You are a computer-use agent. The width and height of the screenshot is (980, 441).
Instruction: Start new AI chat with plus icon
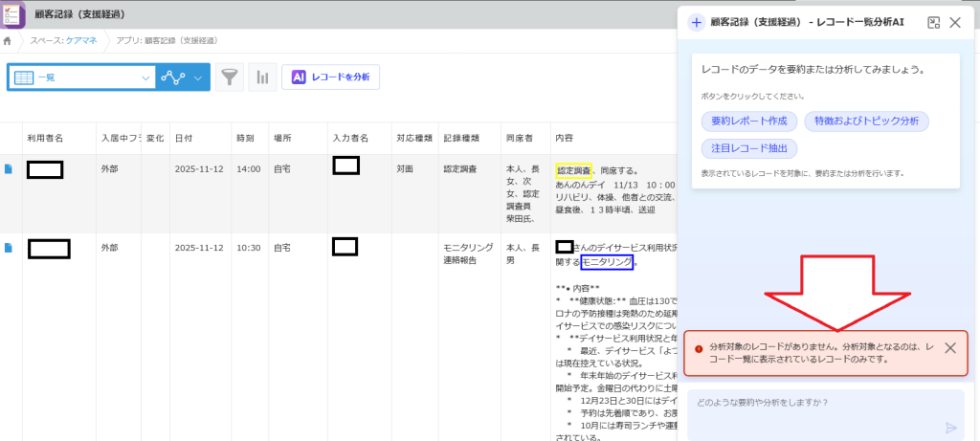pos(696,22)
